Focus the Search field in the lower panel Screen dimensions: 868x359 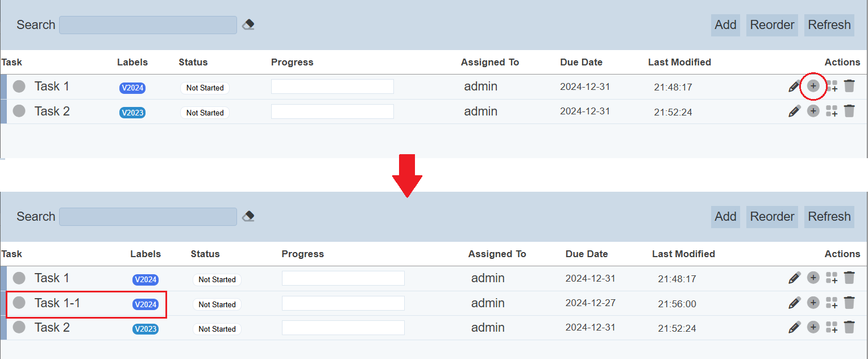[148, 216]
